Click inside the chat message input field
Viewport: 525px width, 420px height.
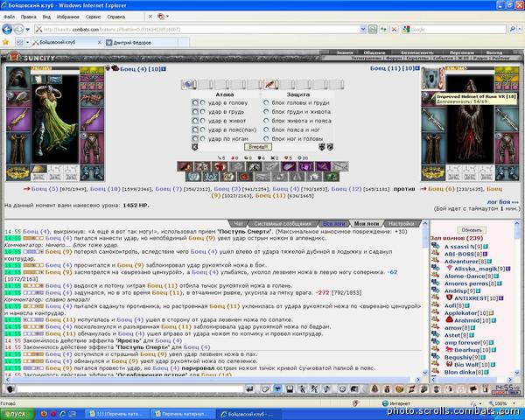129,389
